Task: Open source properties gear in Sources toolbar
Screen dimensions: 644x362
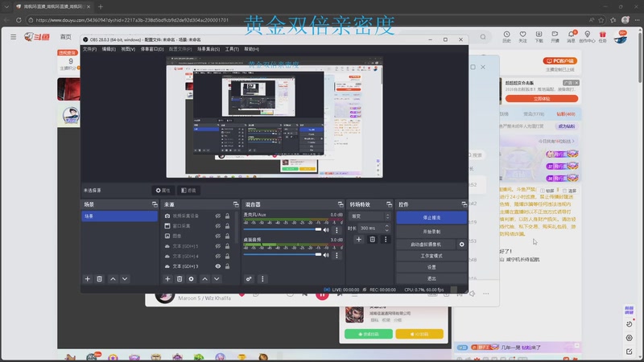Action: coord(192,279)
